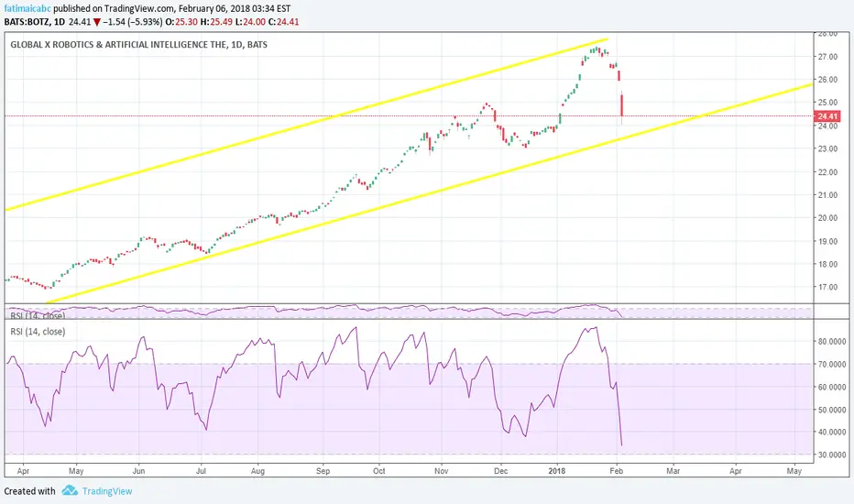854x504 pixels.
Task: Click the Dec label on time axis
Action: (x=500, y=471)
